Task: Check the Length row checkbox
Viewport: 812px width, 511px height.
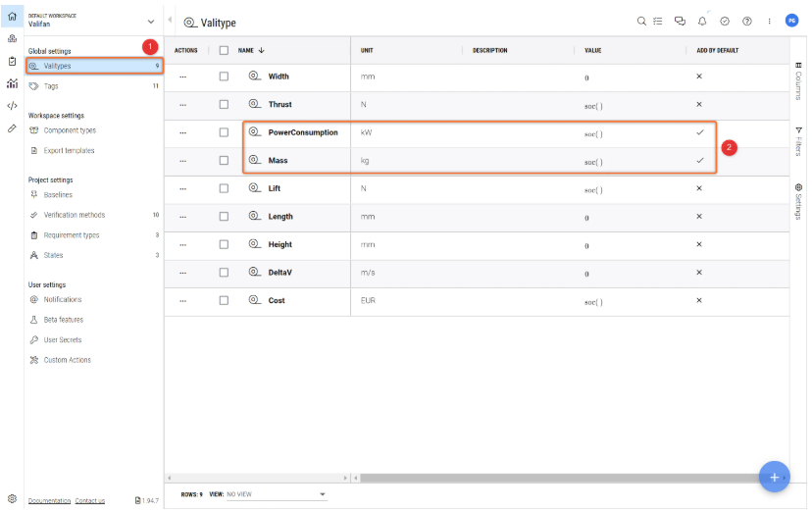Action: tap(224, 216)
